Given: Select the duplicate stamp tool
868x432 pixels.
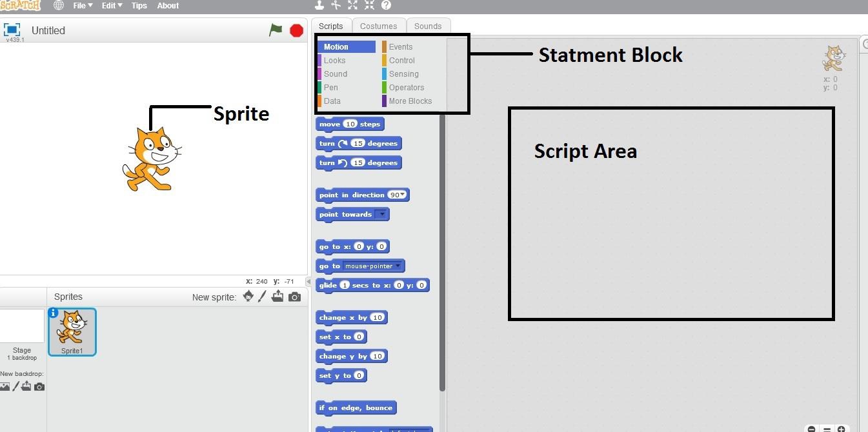Looking at the screenshot, I should click(319, 5).
